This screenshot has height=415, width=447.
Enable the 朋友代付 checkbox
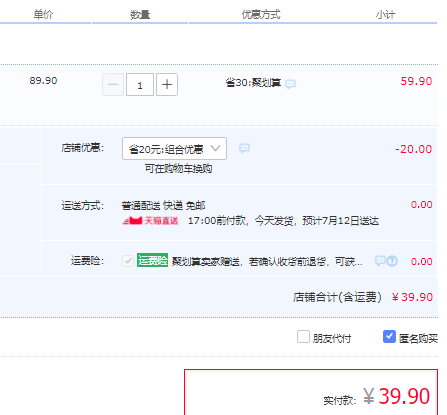coord(303,337)
